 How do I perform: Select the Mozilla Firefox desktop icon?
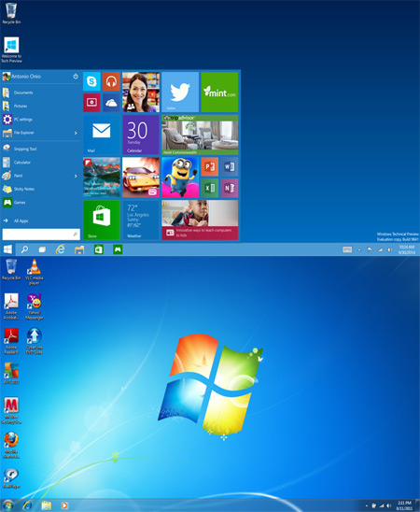tap(11, 446)
